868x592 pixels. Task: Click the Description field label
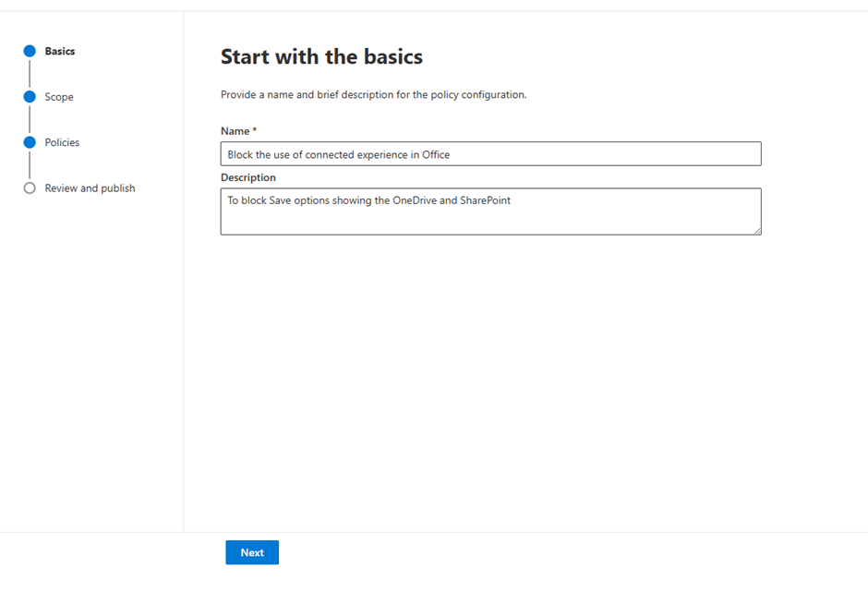[x=247, y=177]
